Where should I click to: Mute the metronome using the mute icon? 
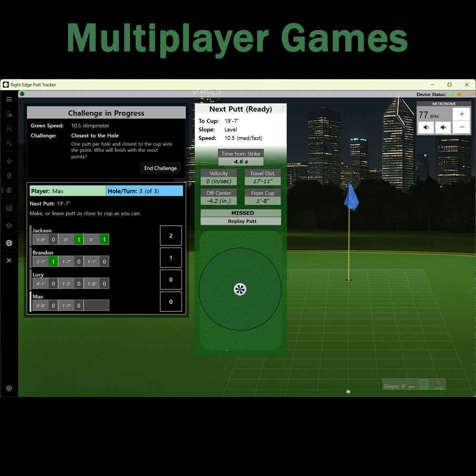coord(443,127)
